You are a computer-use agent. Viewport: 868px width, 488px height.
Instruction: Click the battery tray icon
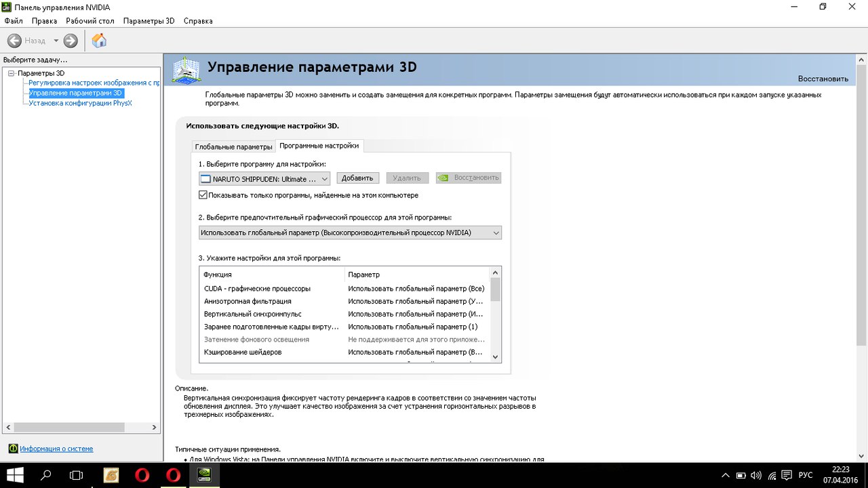pyautogui.click(x=741, y=475)
